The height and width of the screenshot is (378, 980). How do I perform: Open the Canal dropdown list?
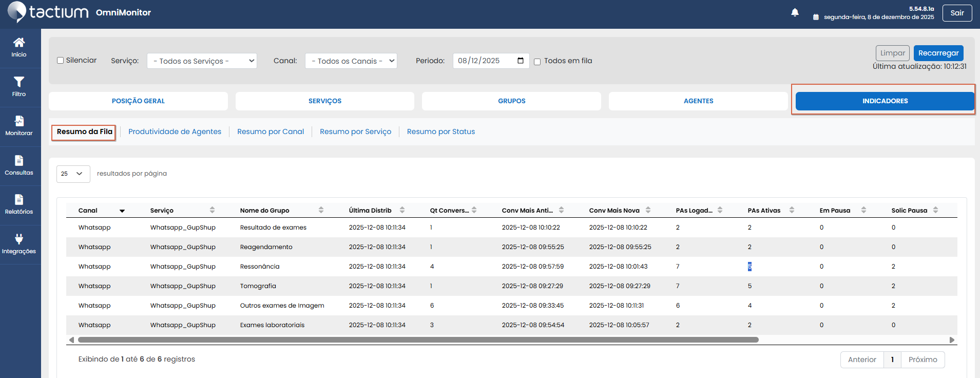pos(351,61)
